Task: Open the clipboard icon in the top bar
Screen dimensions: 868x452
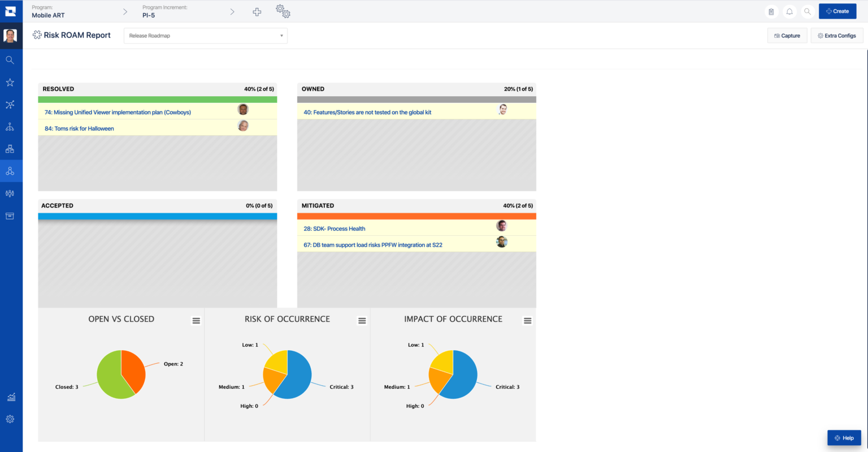Action: coord(771,11)
